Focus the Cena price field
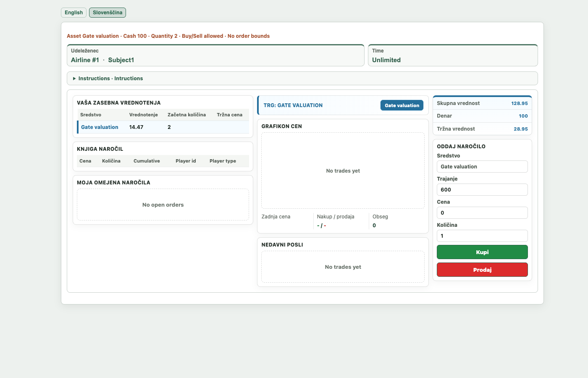This screenshot has width=588, height=378. coord(482,213)
